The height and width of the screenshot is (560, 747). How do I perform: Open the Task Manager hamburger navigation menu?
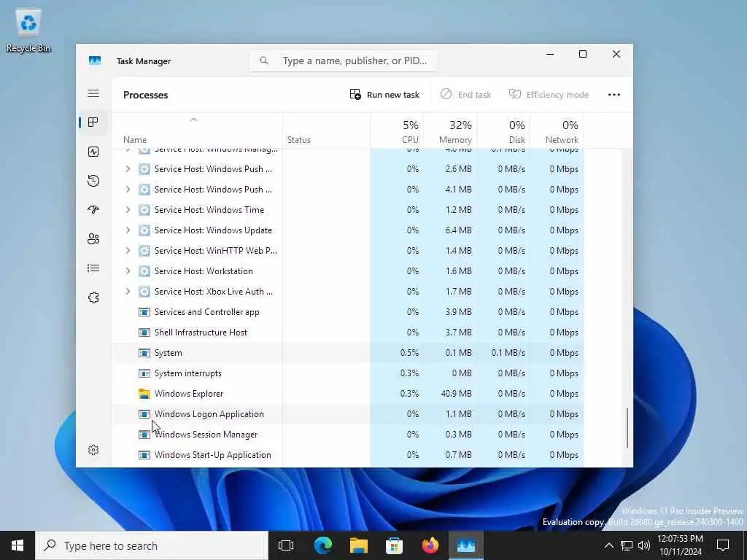(x=93, y=93)
